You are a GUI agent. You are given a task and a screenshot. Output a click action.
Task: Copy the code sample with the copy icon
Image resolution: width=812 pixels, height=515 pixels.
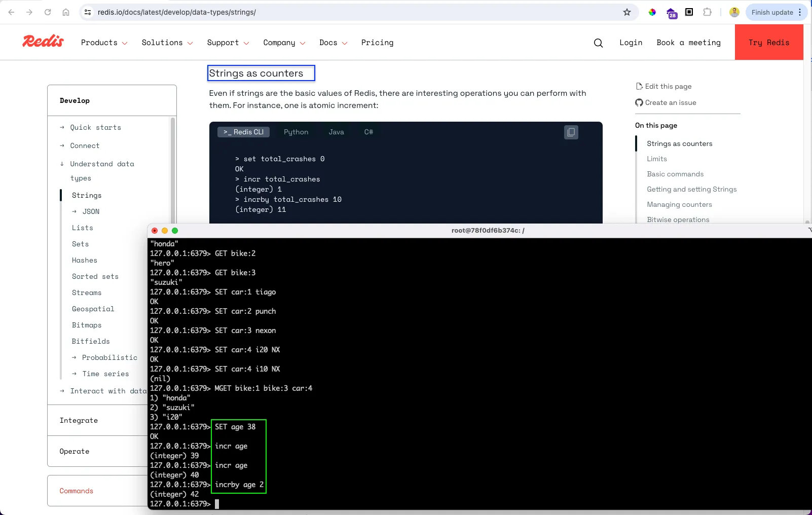click(x=571, y=132)
